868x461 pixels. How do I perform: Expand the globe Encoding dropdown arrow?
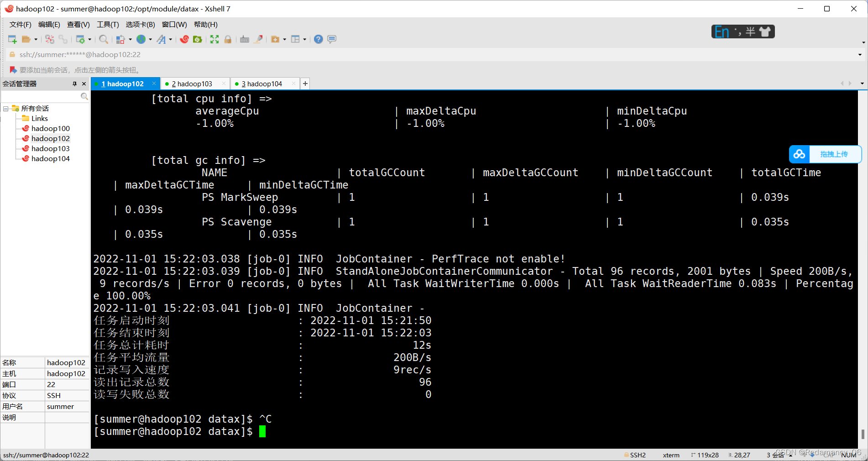pos(150,39)
